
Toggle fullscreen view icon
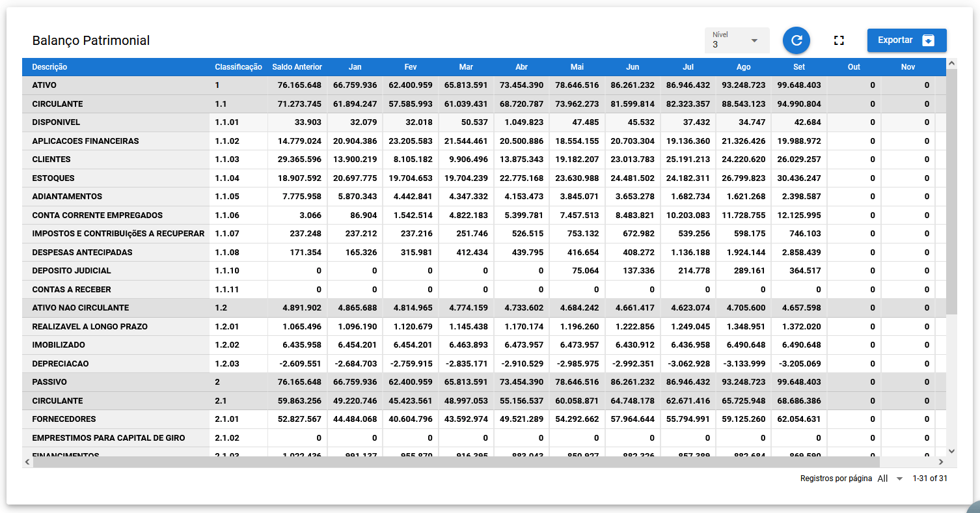[839, 40]
